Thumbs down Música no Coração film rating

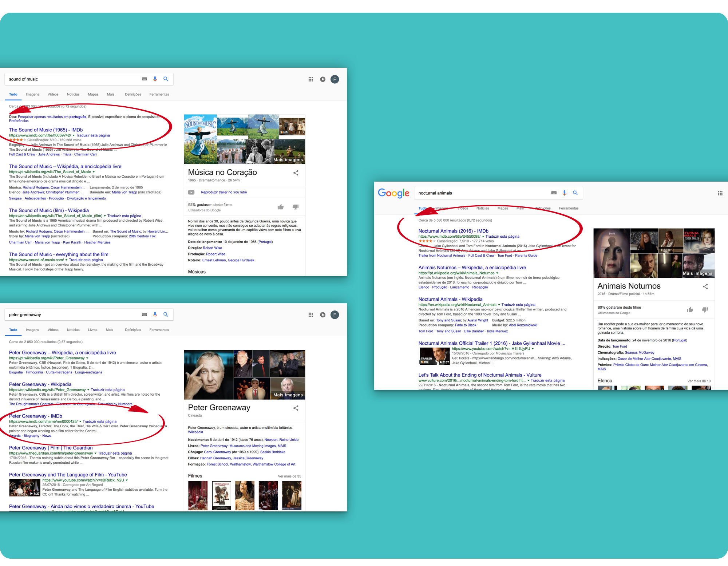pos(296,207)
